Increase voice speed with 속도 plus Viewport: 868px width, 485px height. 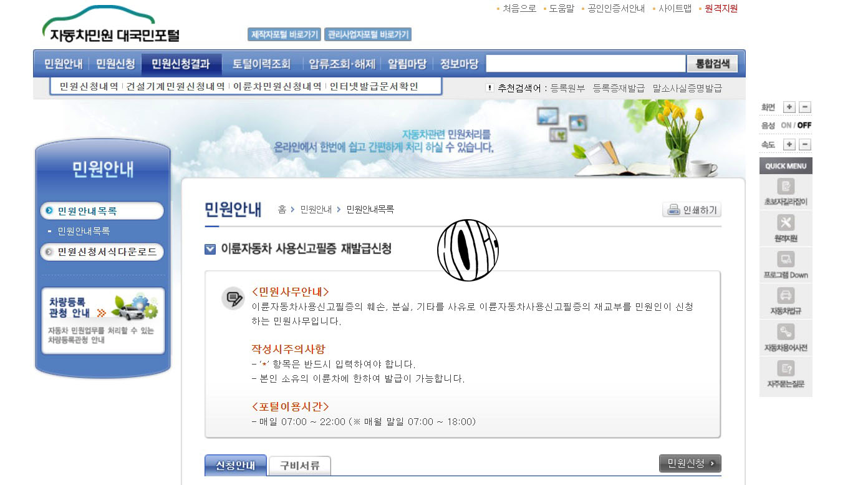[789, 145]
